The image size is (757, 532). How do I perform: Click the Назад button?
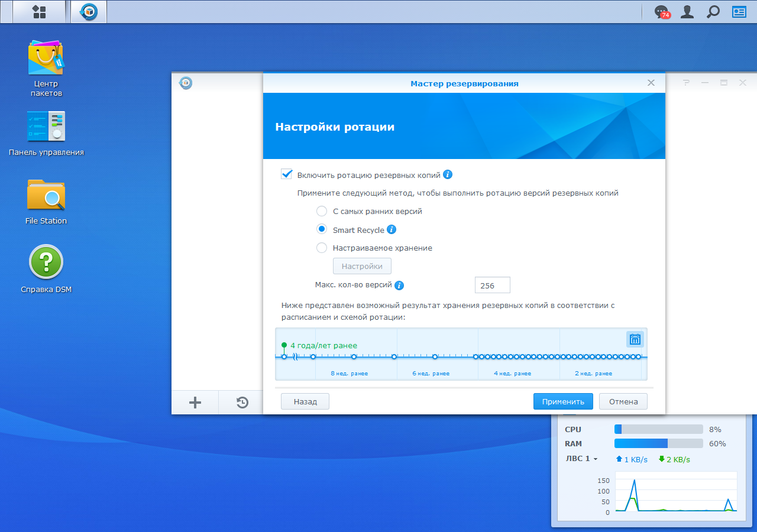[x=305, y=401]
